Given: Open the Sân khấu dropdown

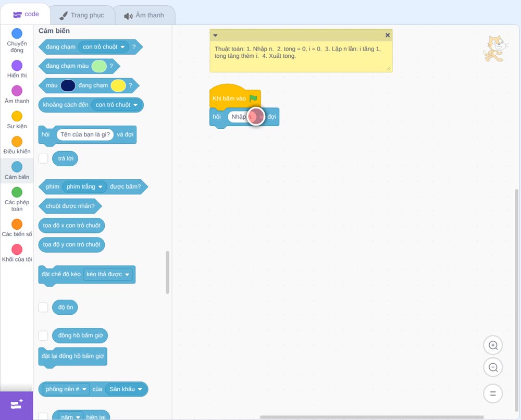Looking at the screenshot, I should tap(126, 389).
